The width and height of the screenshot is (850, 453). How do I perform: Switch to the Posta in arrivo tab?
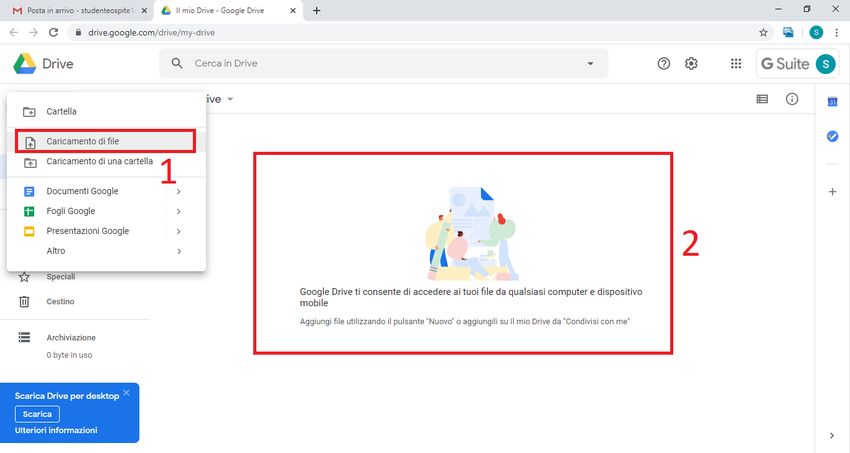[x=75, y=10]
